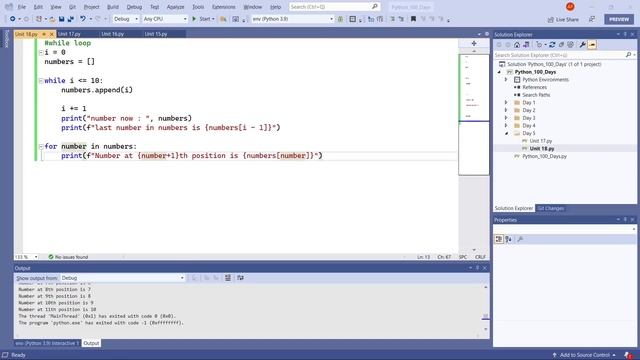This screenshot has width=640, height=360.
Task: Open the env (Python 3.9) environment dropdown
Action: pyautogui.click(x=292, y=19)
